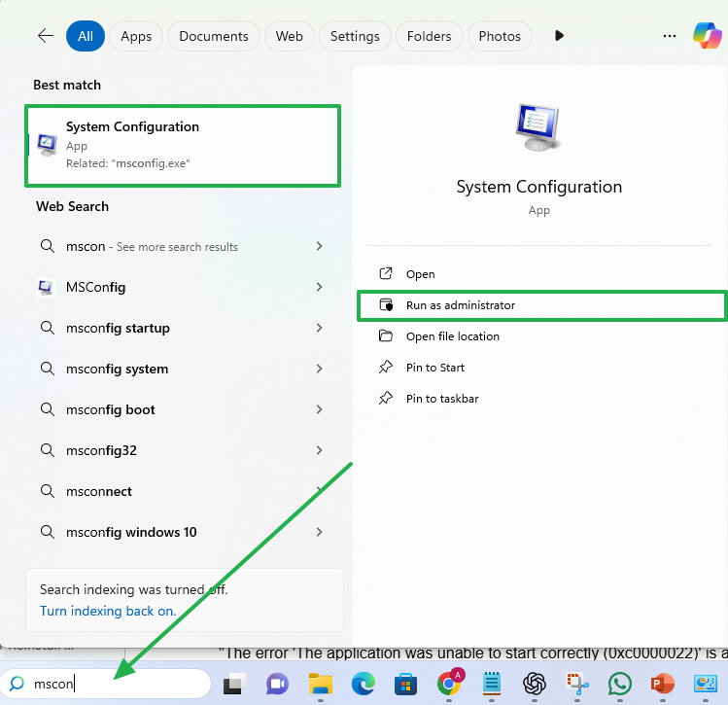Select the 'mscon - See more search results' entry

pos(183,246)
